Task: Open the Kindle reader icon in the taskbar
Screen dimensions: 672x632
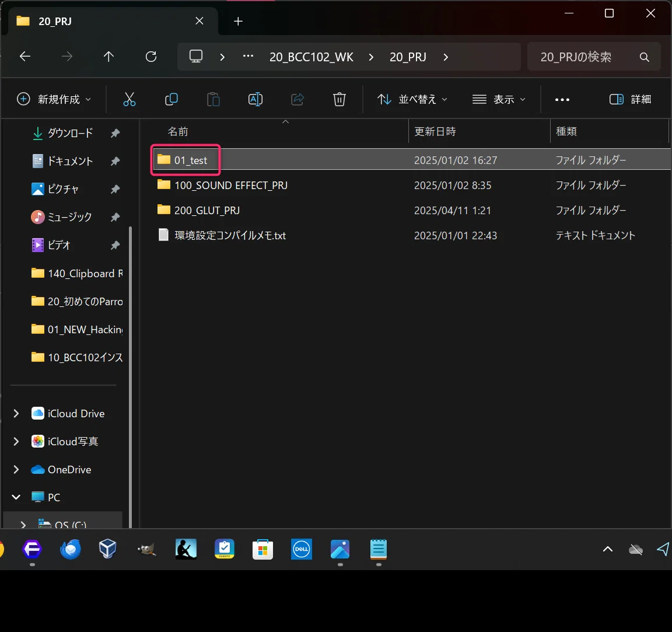Action: coord(186,549)
